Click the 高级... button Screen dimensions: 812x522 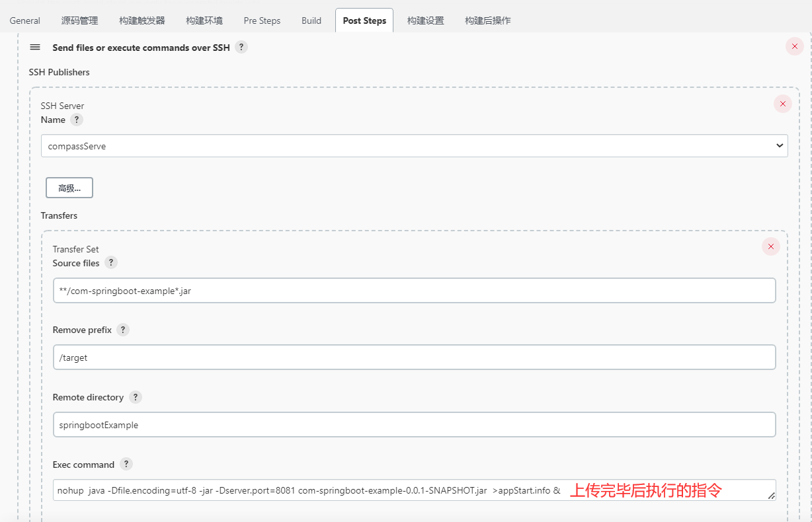pos(69,188)
